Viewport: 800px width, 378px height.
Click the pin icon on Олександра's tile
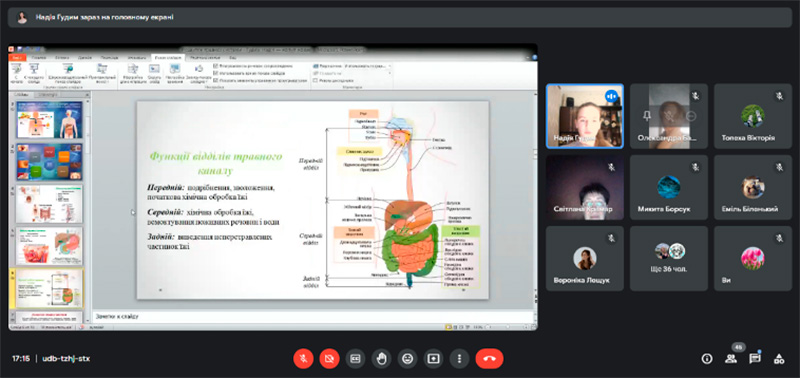(646, 116)
